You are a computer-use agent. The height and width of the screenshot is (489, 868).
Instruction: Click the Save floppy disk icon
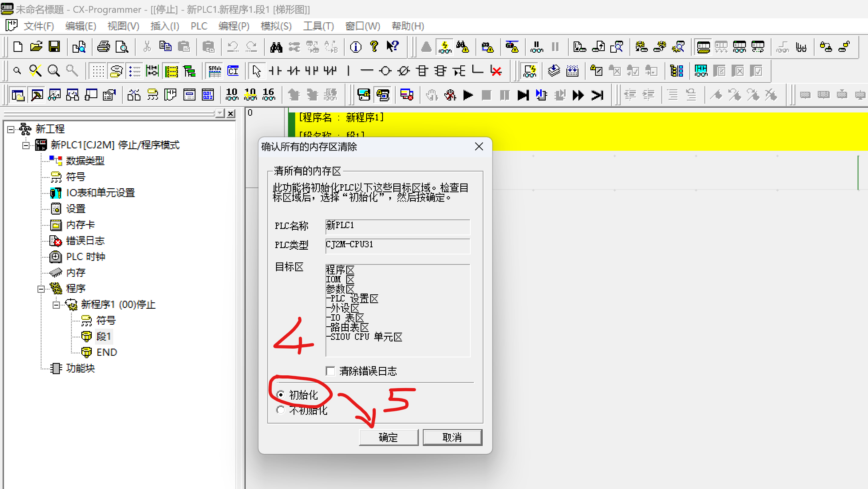pos(54,47)
